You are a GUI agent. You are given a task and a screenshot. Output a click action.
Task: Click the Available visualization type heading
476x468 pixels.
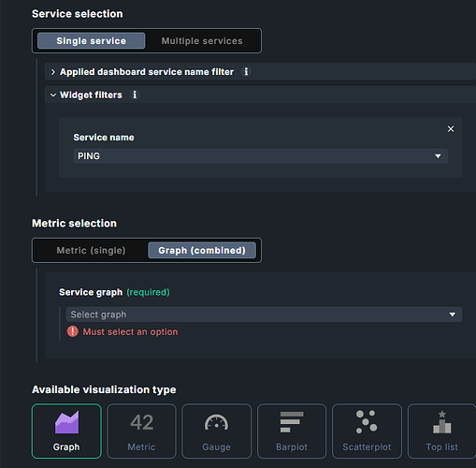click(x=104, y=389)
